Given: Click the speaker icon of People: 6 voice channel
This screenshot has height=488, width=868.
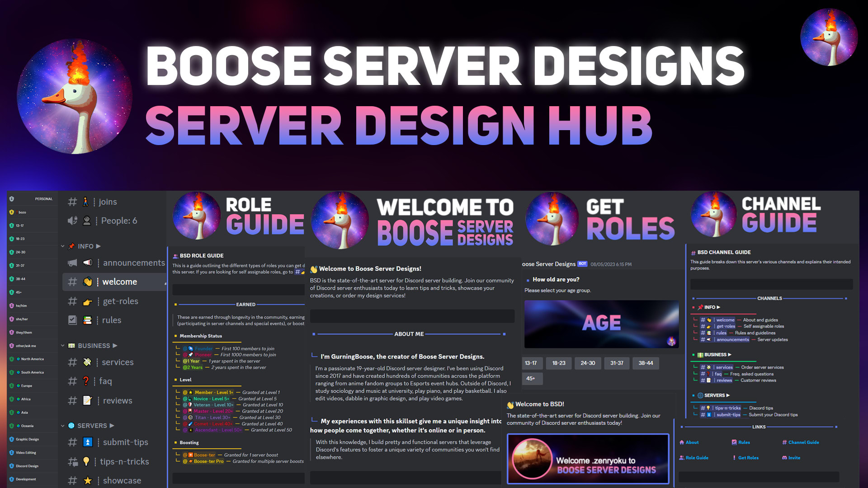Looking at the screenshot, I should 72,221.
